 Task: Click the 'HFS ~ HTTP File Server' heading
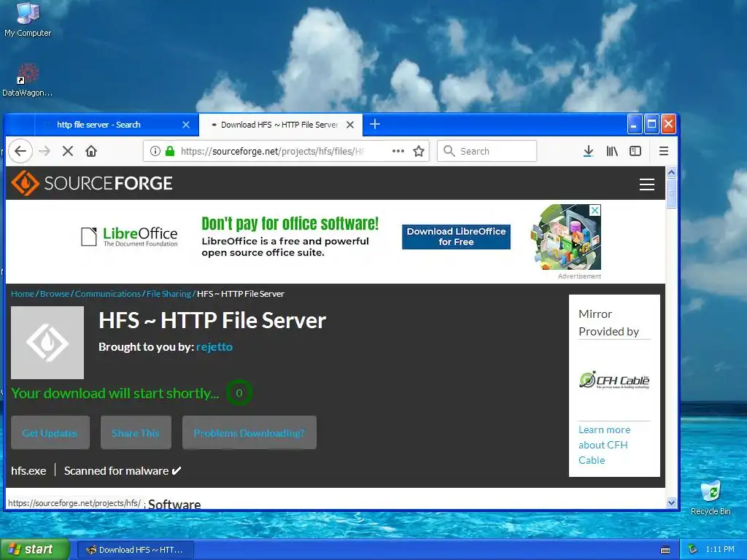click(x=212, y=320)
